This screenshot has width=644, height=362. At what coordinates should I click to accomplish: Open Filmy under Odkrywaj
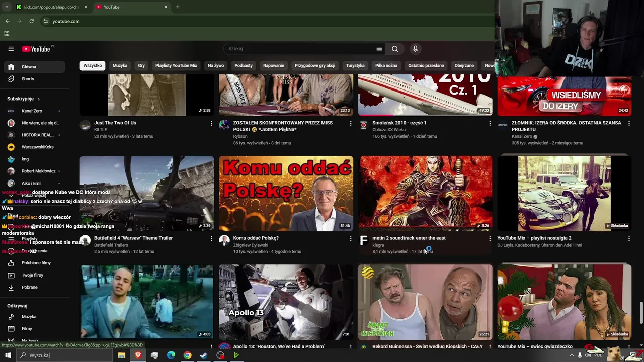[34, 329]
